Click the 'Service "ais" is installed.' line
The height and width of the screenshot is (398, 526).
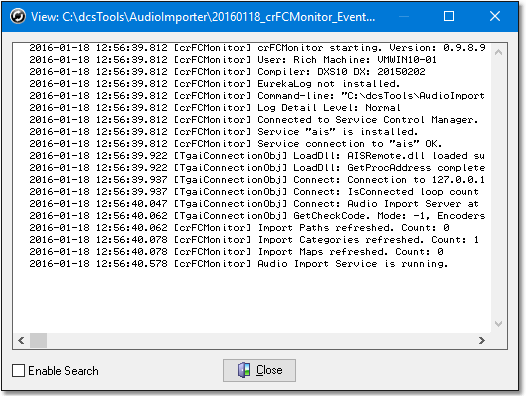[x=224, y=132]
